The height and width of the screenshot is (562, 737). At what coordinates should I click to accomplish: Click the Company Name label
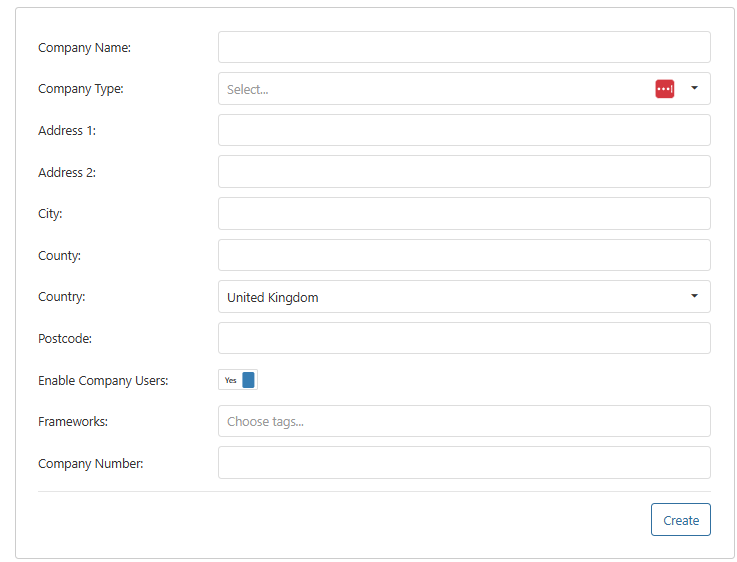tap(85, 48)
